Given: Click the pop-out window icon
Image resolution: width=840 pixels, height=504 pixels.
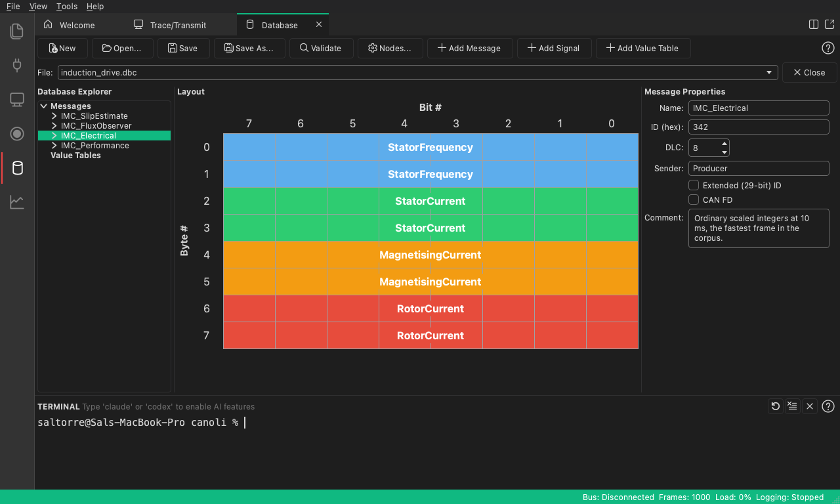Looking at the screenshot, I should (x=829, y=24).
